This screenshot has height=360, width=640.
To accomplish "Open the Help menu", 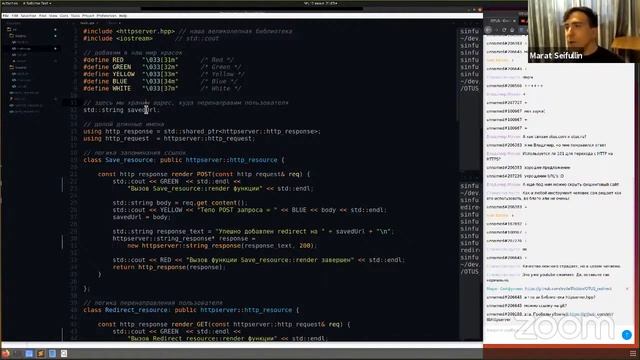I will coord(123,16).
